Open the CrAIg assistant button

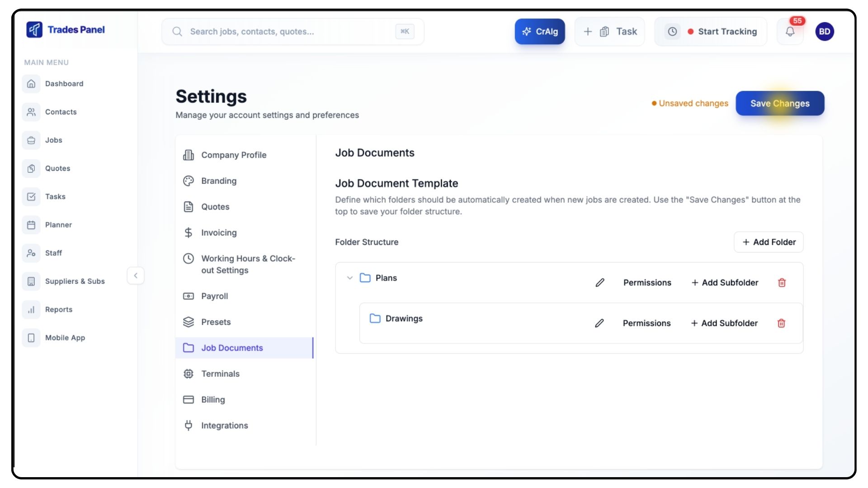(540, 32)
